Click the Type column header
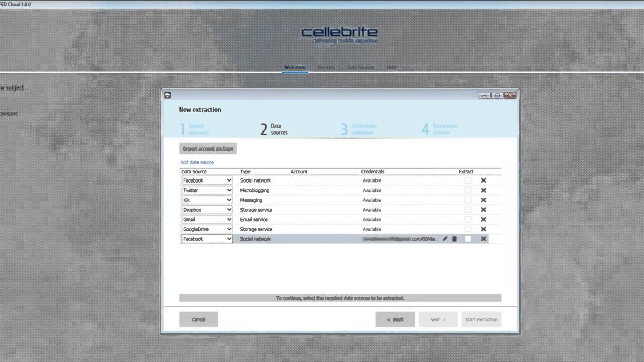The height and width of the screenshot is (362, 644). pos(245,172)
